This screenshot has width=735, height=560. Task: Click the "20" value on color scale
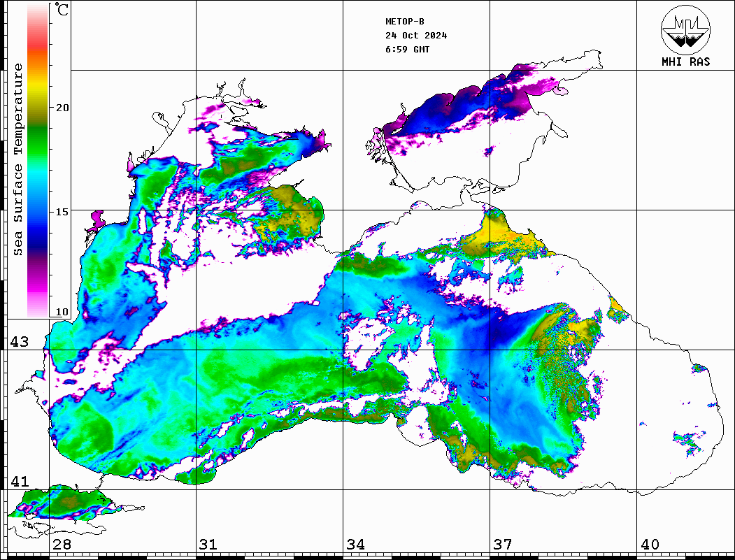click(62, 108)
